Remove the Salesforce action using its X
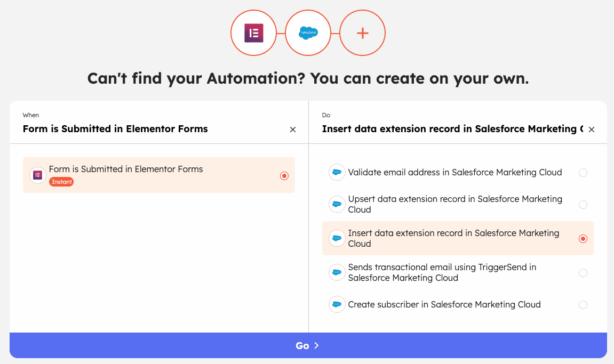Image resolution: width=614 pixels, height=364 pixels. coord(592,129)
